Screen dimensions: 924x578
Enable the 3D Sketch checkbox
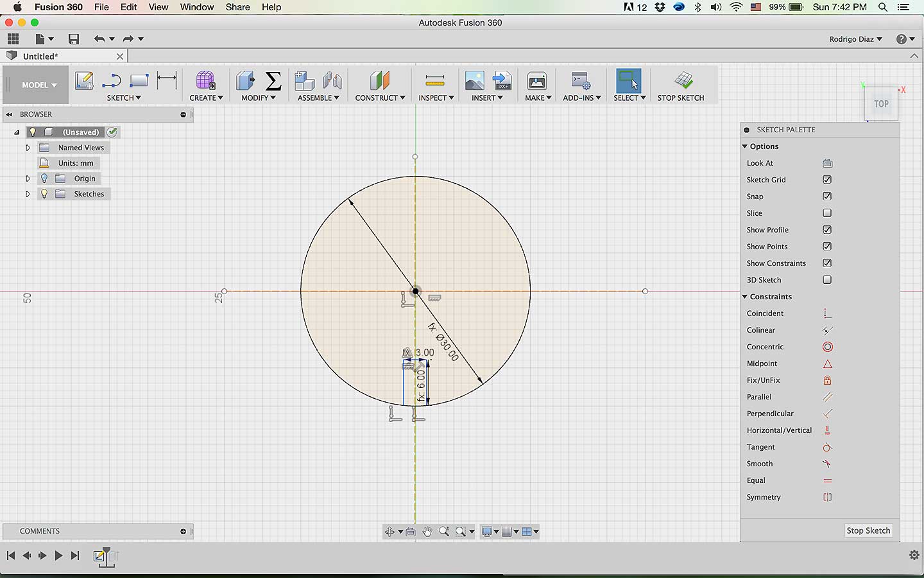pos(827,280)
